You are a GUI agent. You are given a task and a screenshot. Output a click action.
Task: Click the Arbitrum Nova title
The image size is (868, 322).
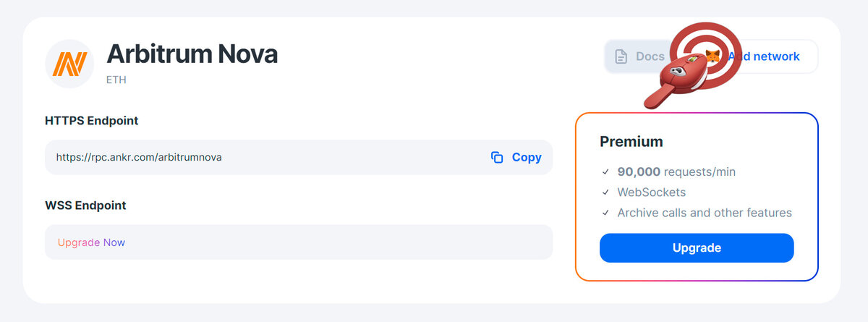[x=192, y=54]
